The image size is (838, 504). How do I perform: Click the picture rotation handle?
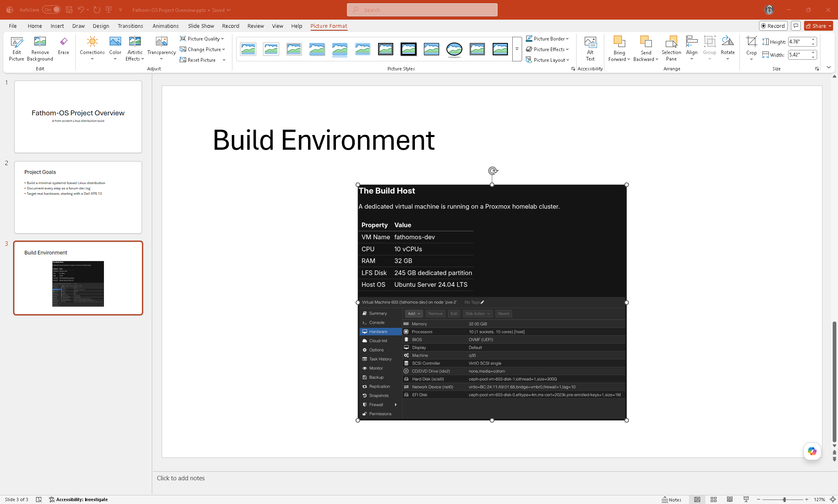[x=493, y=171]
